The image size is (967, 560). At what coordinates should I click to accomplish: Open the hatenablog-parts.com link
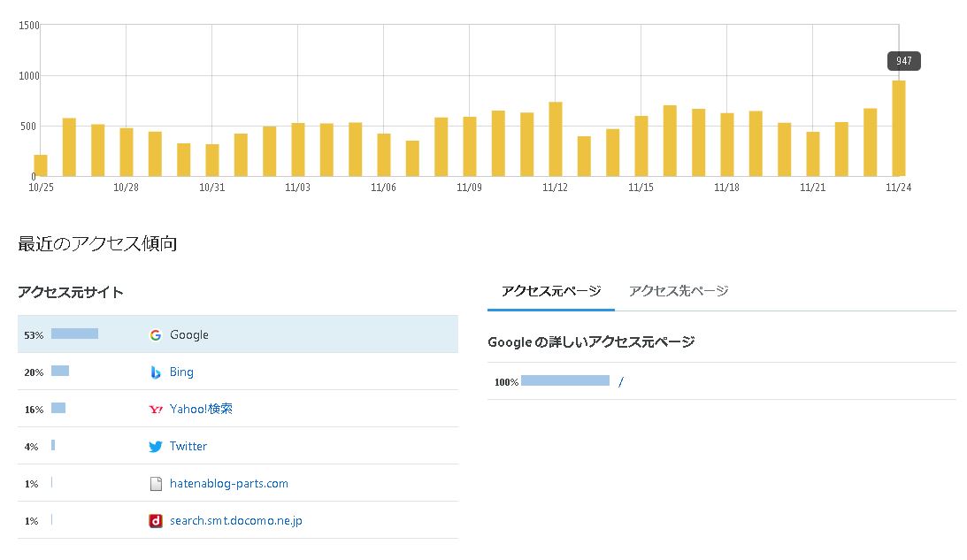229,484
